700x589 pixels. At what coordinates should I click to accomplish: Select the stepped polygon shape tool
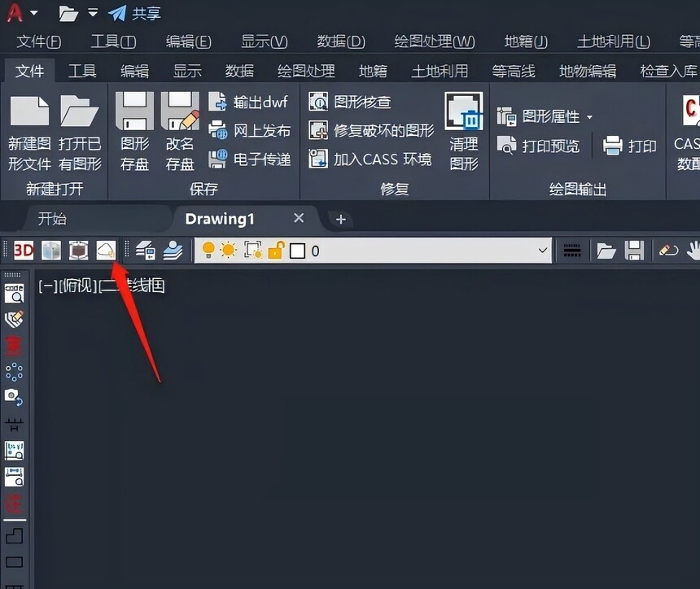(x=15, y=535)
